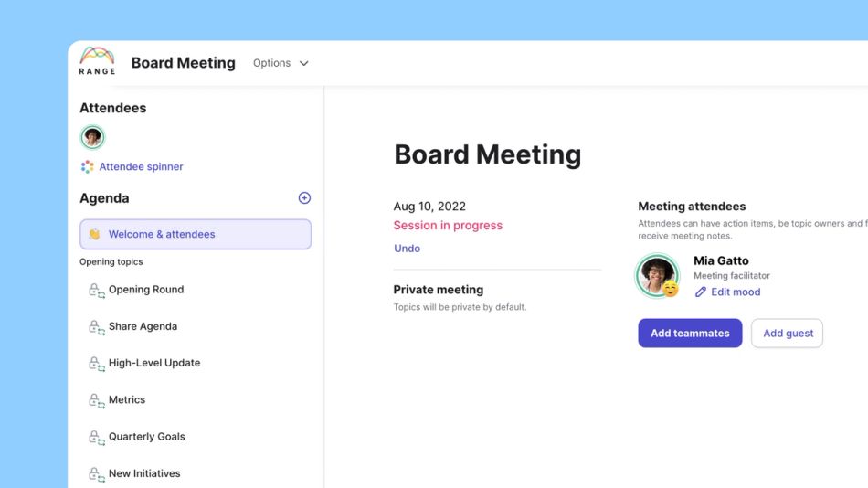Click the Meeting attendees heading
This screenshot has width=868, height=488.
click(692, 207)
